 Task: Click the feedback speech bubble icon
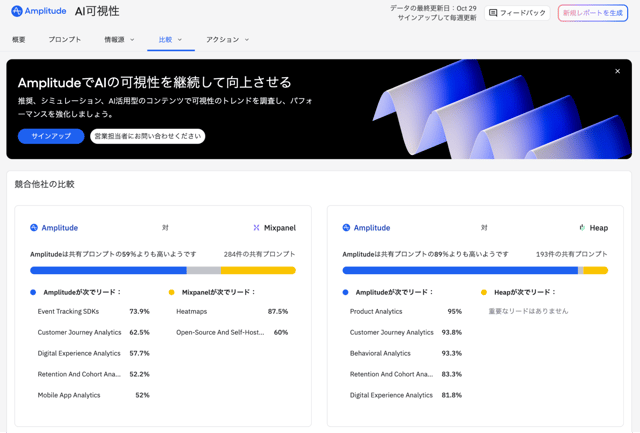click(493, 13)
